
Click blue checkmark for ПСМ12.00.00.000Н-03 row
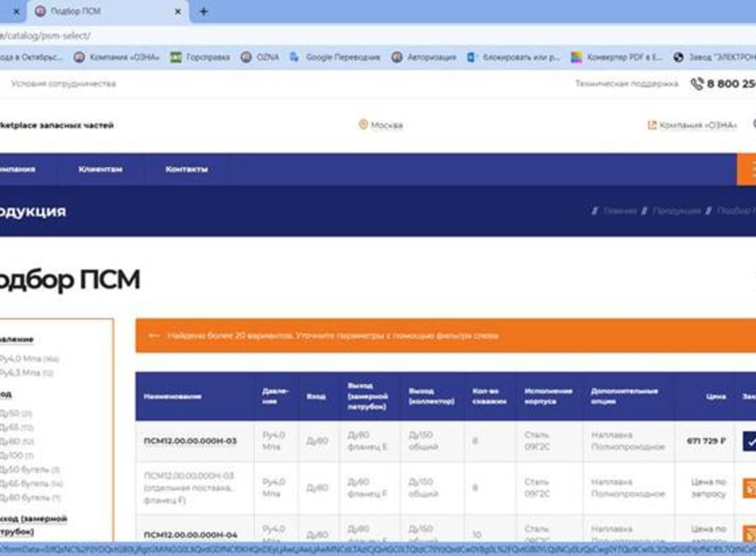(x=749, y=441)
